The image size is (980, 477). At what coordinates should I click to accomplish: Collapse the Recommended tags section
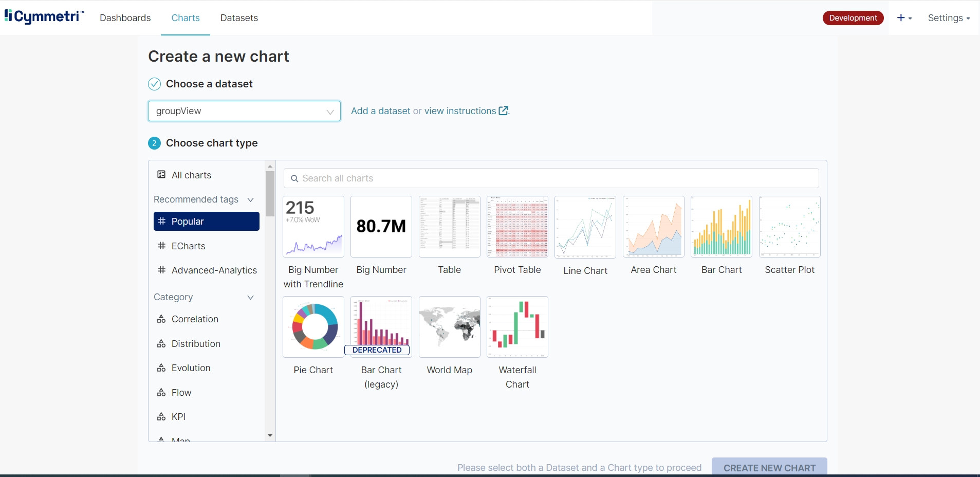250,199
